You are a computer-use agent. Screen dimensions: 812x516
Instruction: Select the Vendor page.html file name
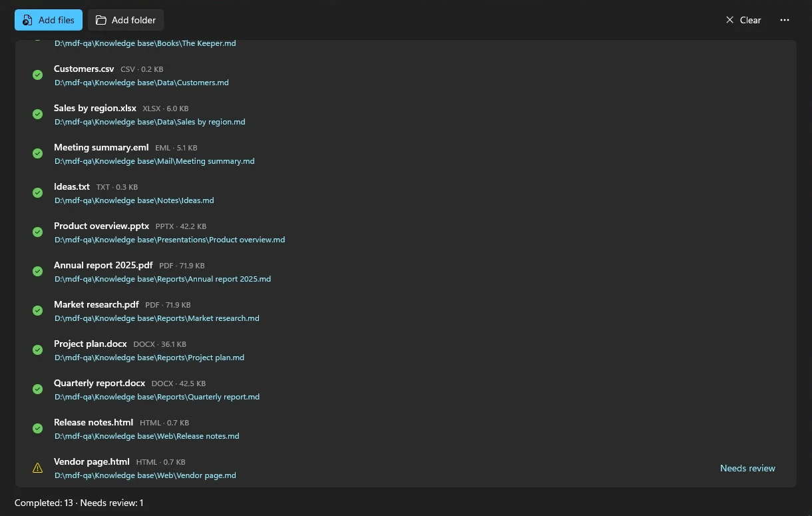tap(92, 461)
